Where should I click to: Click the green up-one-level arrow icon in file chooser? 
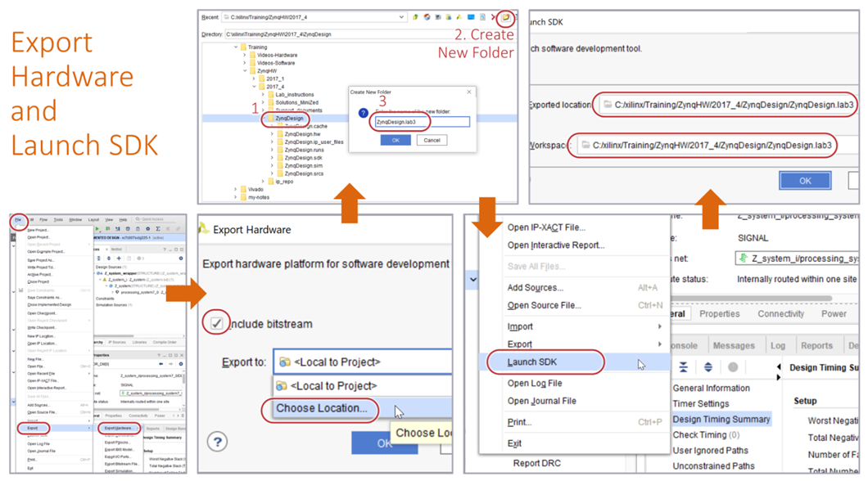(x=415, y=17)
